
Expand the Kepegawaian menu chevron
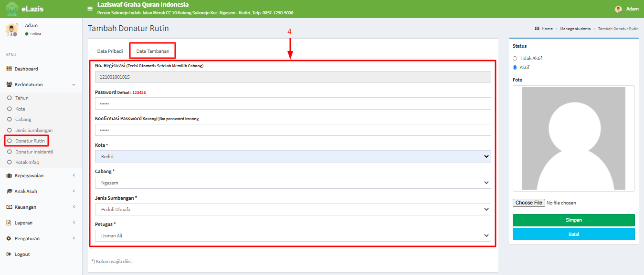tap(74, 175)
